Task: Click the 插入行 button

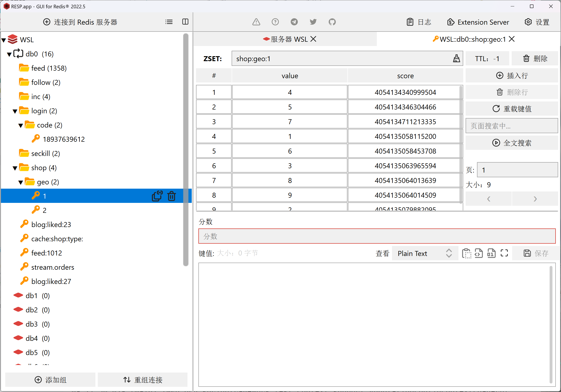Action: 512,76
